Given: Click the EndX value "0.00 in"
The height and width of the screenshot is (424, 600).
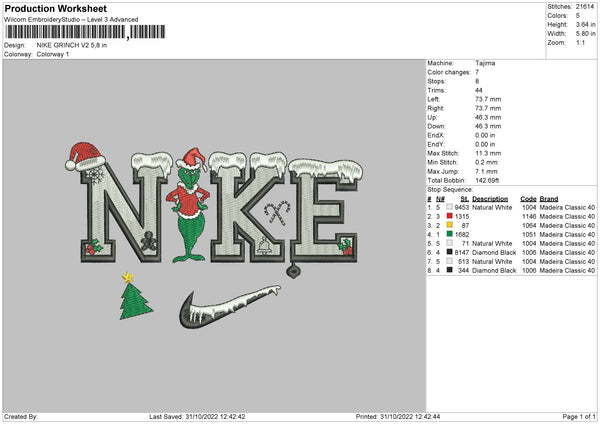Looking at the screenshot, I should (485, 135).
